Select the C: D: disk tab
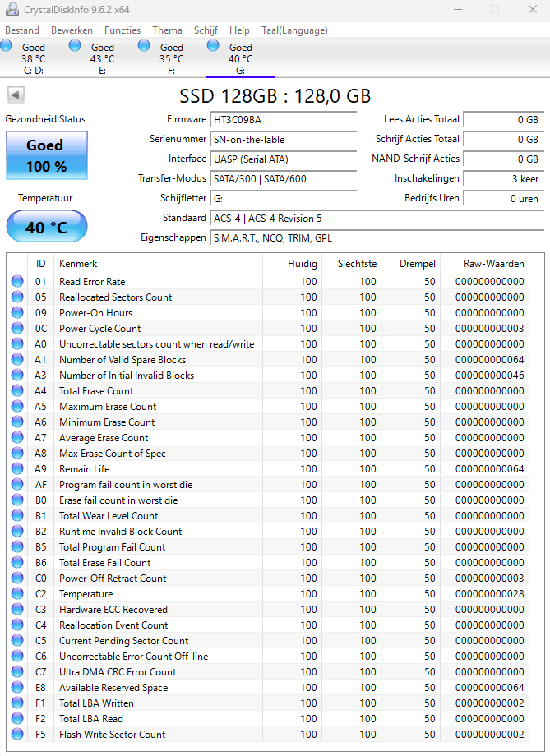Screen dimensions: 550x756 pos(34,58)
